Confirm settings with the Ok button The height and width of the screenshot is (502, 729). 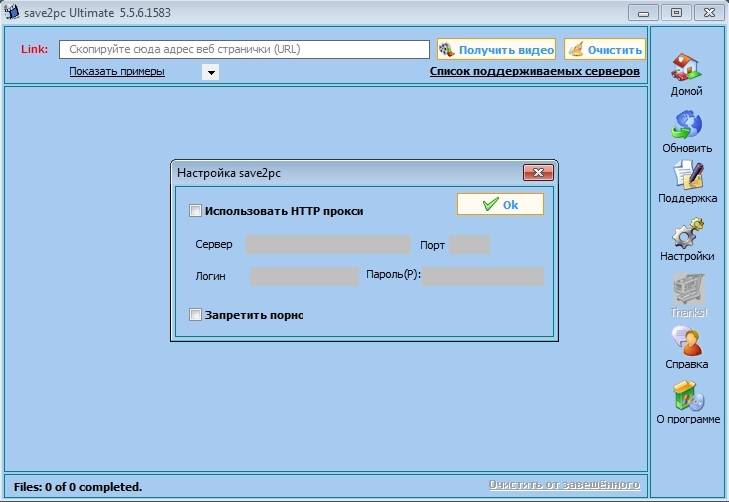tap(500, 204)
